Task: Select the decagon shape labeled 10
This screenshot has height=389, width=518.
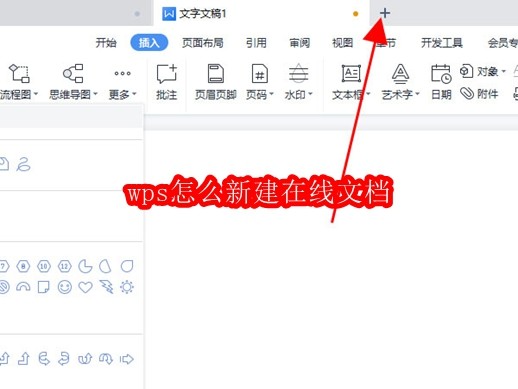Action: [x=44, y=266]
